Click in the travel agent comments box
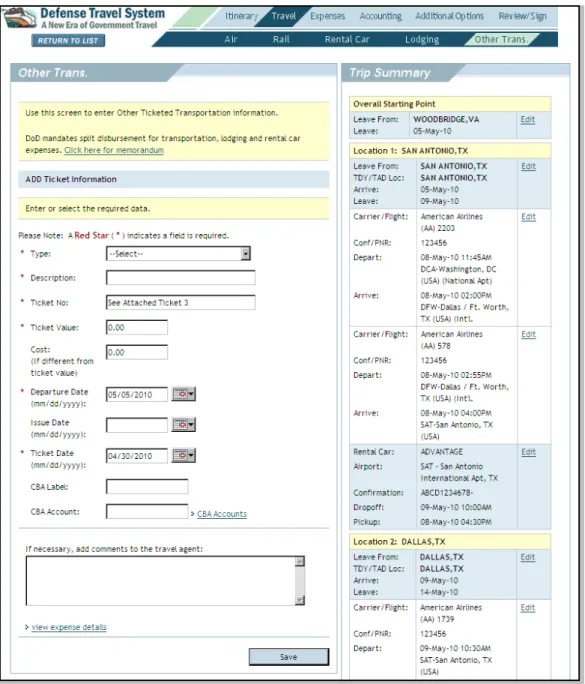The height and width of the screenshot is (684, 585). [x=161, y=581]
